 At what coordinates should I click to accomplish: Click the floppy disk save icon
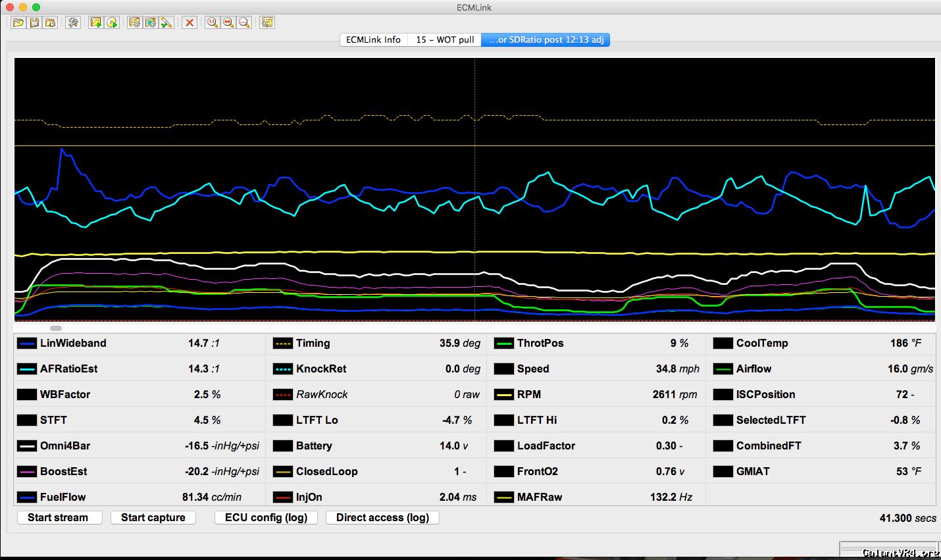click(34, 22)
